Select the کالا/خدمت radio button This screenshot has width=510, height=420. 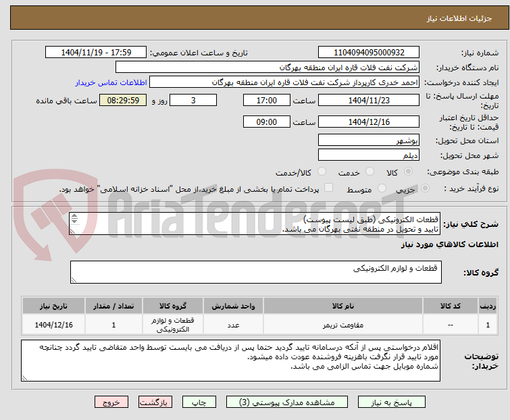[322, 172]
